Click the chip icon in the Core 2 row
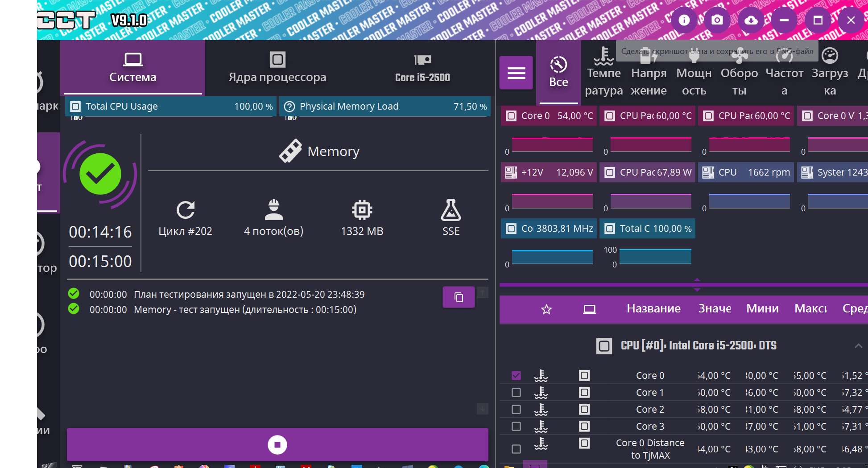This screenshot has width=868, height=468. [584, 409]
